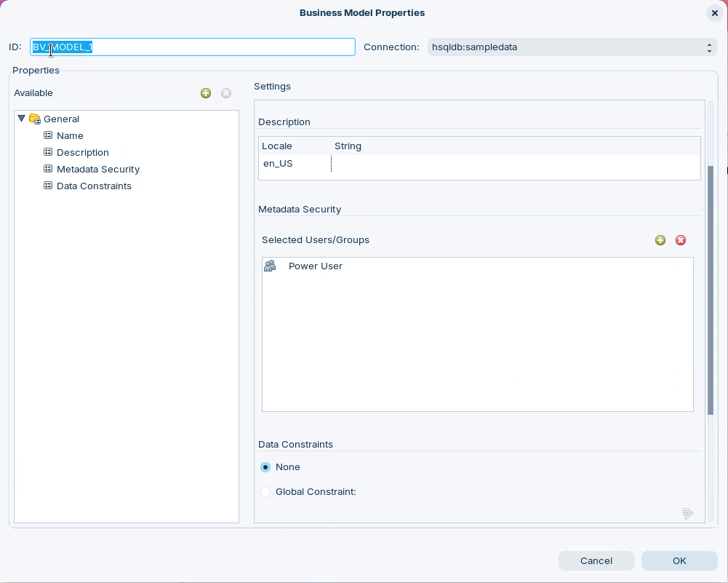This screenshot has height=583, width=728.
Task: Open the Connection dropdown hsqldb:sampledata
Action: [572, 47]
